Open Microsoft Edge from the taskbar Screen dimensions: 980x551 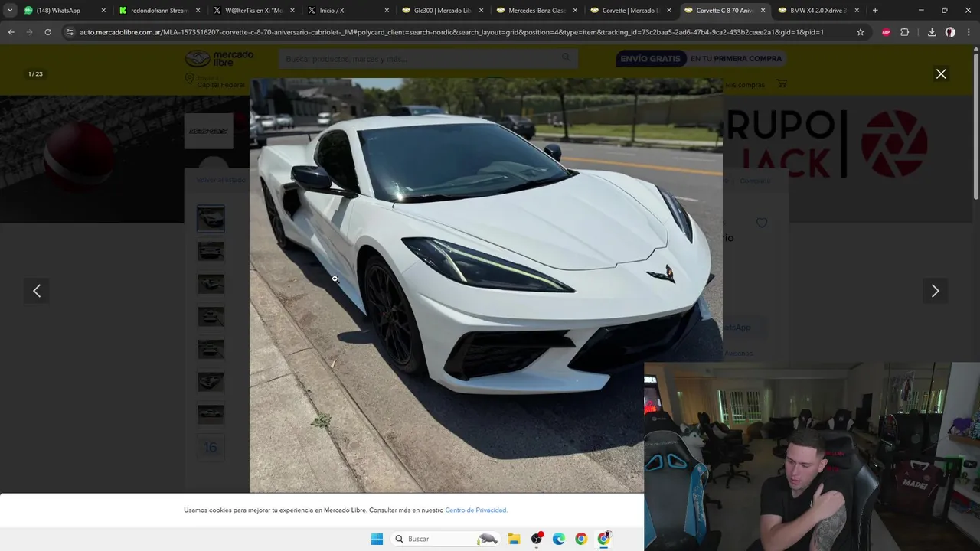[x=559, y=539]
